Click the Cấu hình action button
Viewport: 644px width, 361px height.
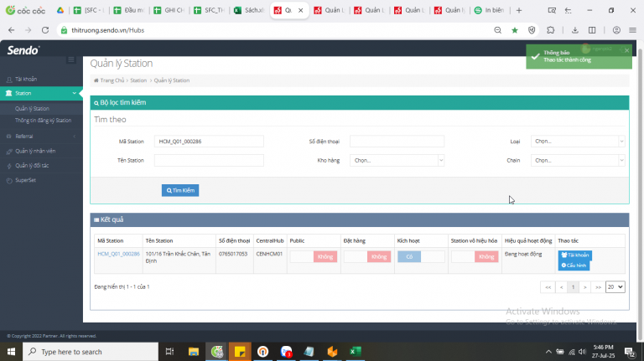pos(574,266)
